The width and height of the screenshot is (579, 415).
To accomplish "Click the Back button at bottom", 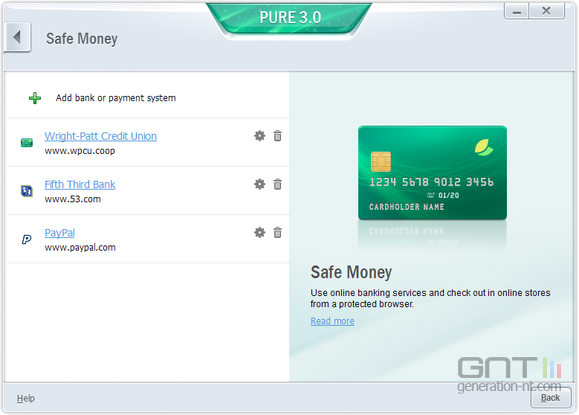I will [x=551, y=398].
